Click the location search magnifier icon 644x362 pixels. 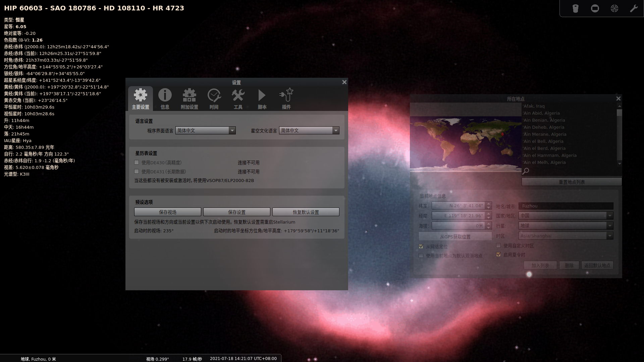point(526,171)
